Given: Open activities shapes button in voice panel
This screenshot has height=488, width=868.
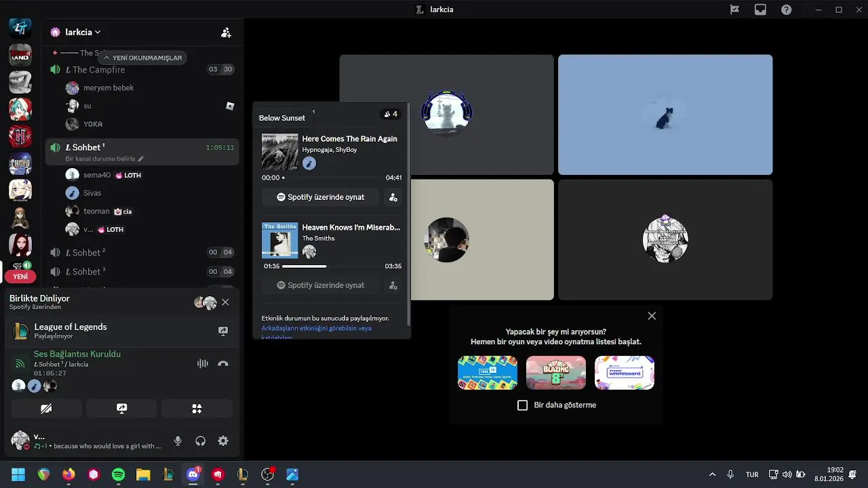Looking at the screenshot, I should click(197, 409).
